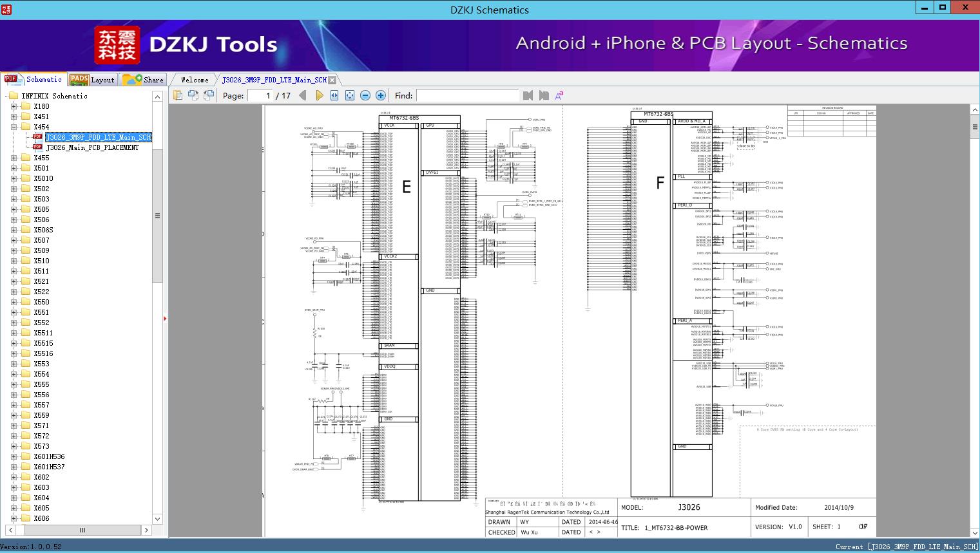Click the Find text field
Image resolution: width=980 pixels, height=553 pixels.
tap(467, 95)
